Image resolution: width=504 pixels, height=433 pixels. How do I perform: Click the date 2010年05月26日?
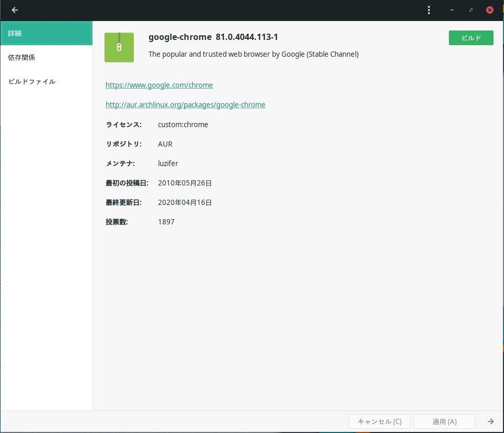coord(185,183)
